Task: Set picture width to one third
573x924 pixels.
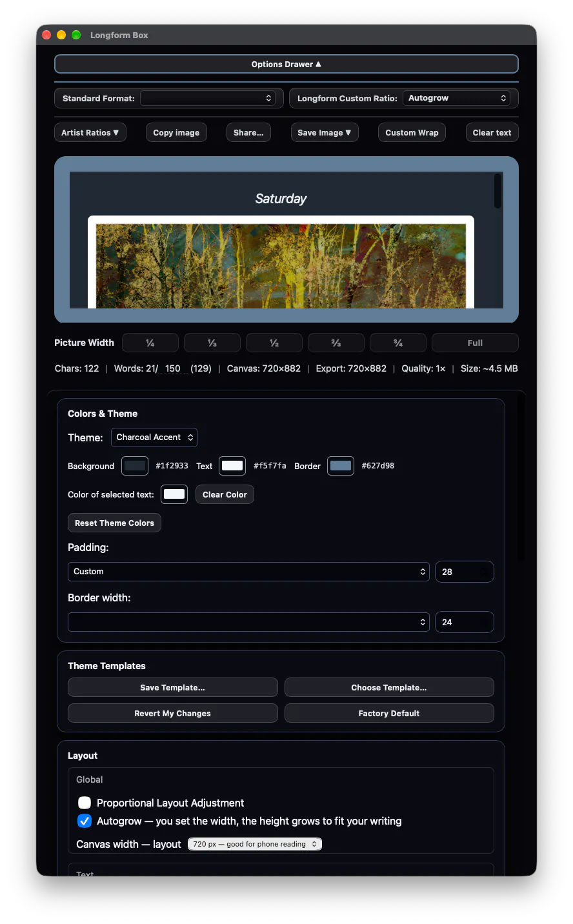Action: (x=212, y=343)
